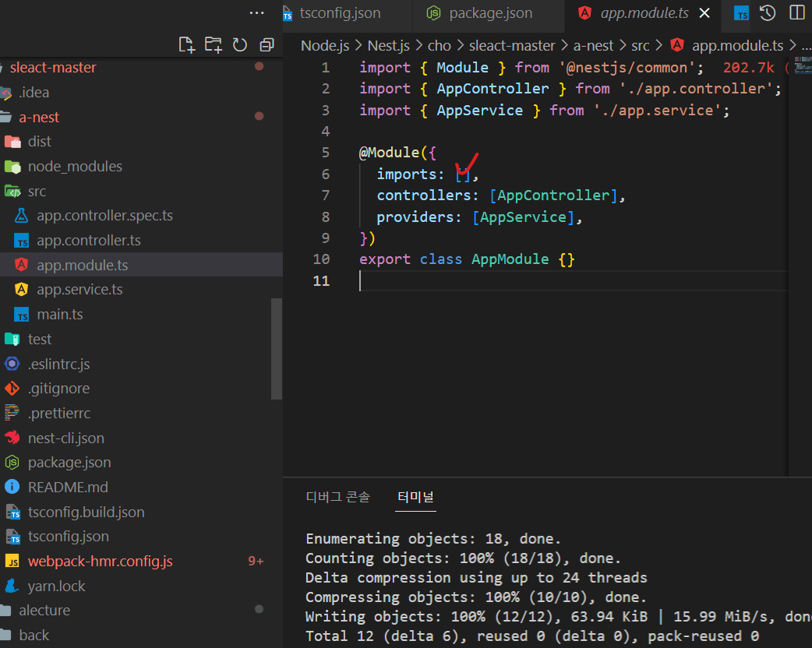Viewport: 812px width, 648px height.
Task: Click the 9+ problems badge on webpack-hmr.config.js
Action: (x=256, y=561)
